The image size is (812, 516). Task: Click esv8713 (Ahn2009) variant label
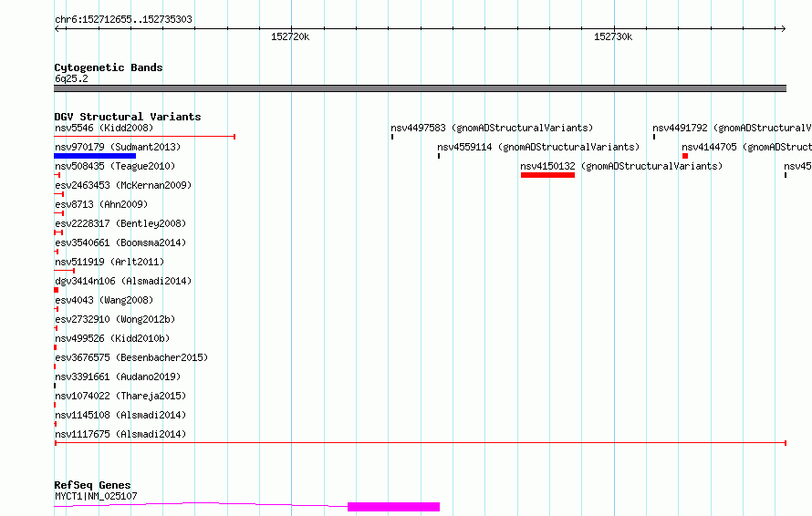pyautogui.click(x=101, y=204)
